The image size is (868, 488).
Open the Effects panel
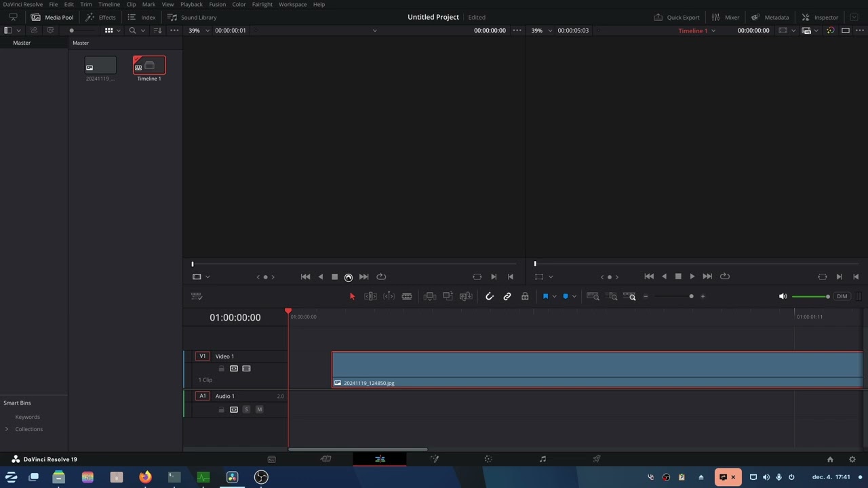pos(100,17)
